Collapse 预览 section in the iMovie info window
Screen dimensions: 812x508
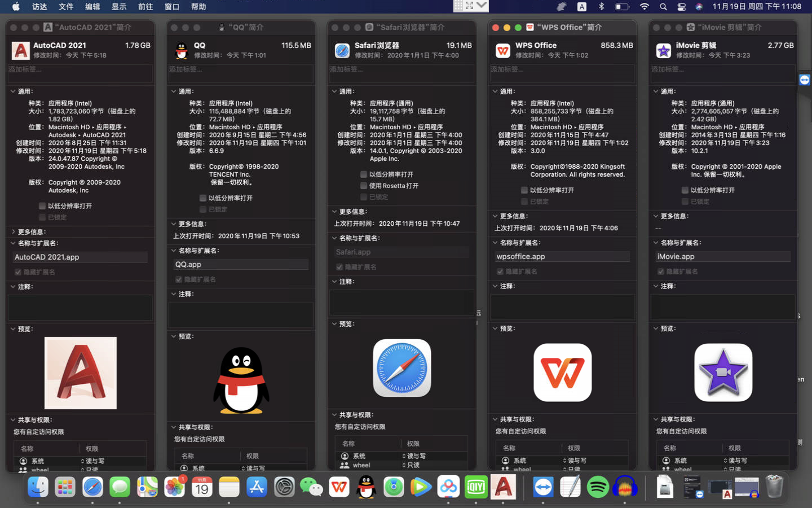[x=656, y=329]
